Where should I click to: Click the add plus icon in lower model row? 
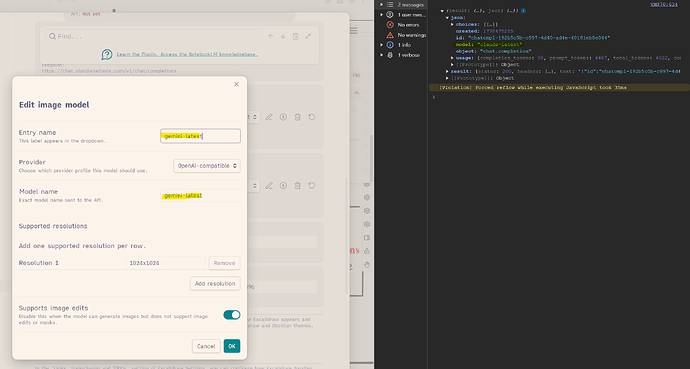(x=283, y=186)
